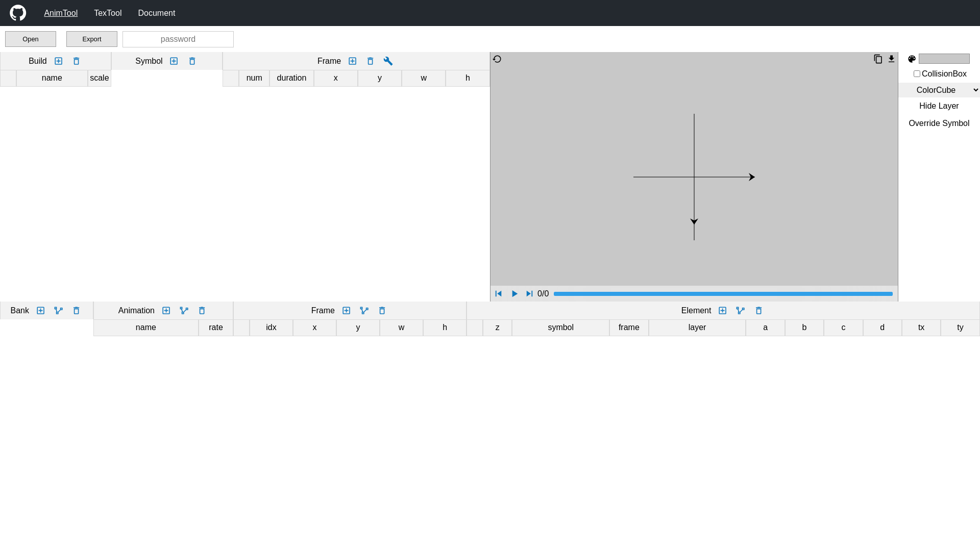Screen dimensions: 980x551
Task: Click the Build name column header
Action: (52, 78)
